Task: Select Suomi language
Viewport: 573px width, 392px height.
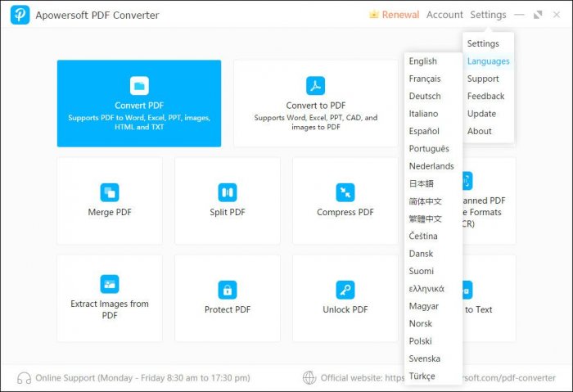Action: (433, 271)
